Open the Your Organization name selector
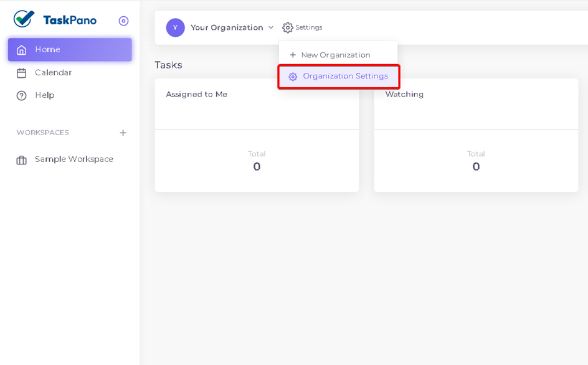The image size is (588, 365). click(227, 28)
